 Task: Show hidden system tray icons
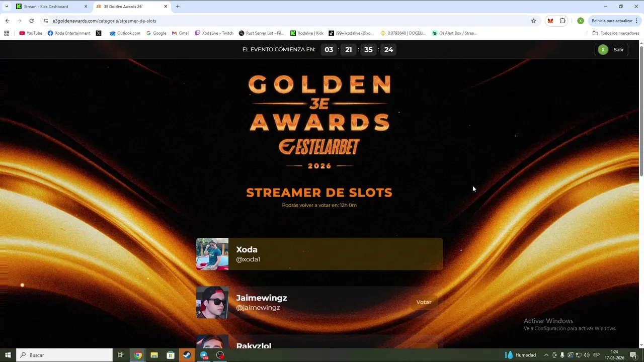point(546,355)
